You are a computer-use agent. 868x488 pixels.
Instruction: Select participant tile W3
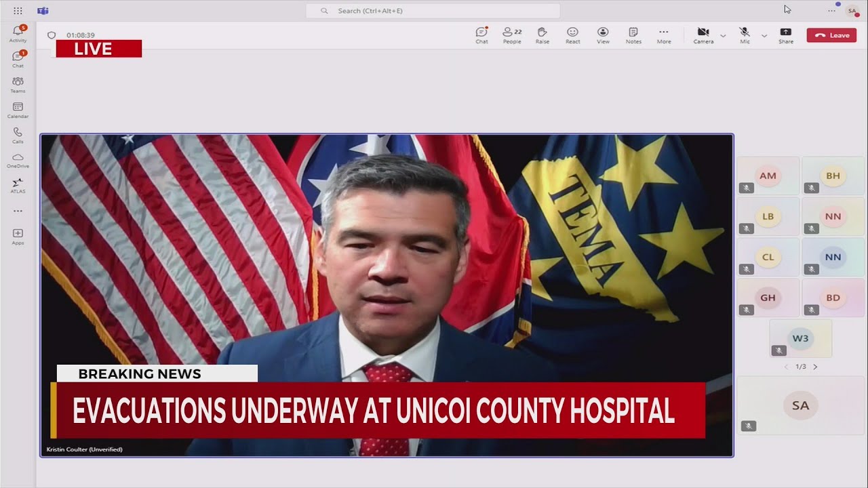(x=801, y=338)
